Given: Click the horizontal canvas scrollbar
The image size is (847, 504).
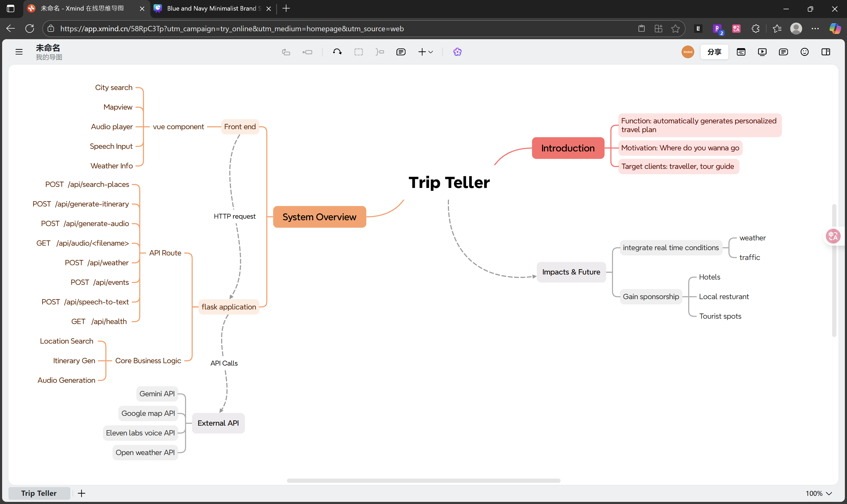Looking at the screenshot, I should 424,480.
